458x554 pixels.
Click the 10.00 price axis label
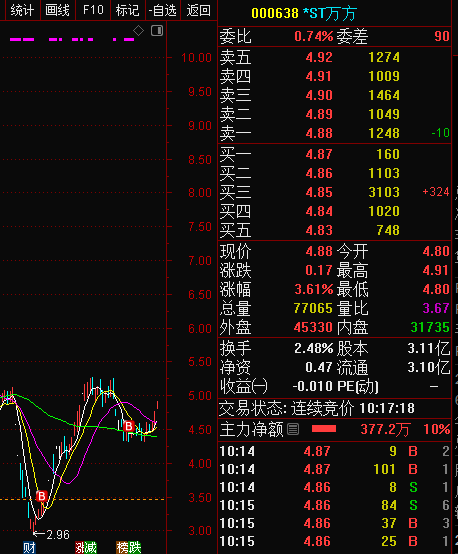pyautogui.click(x=196, y=58)
